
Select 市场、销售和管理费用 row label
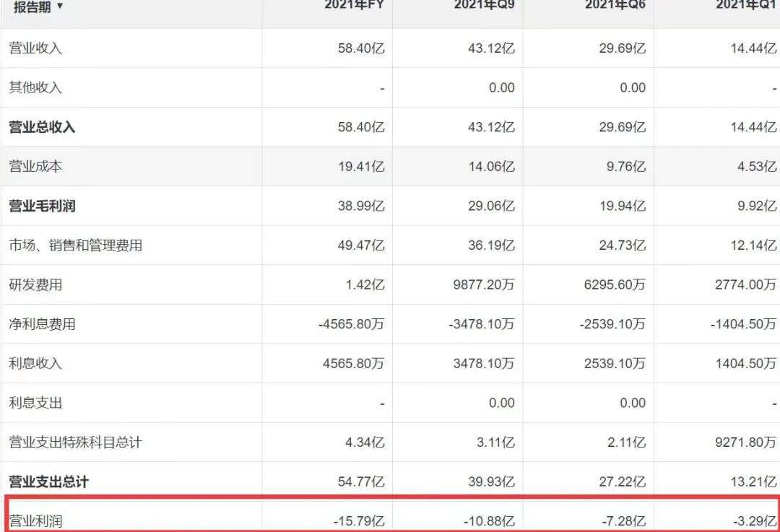point(75,245)
